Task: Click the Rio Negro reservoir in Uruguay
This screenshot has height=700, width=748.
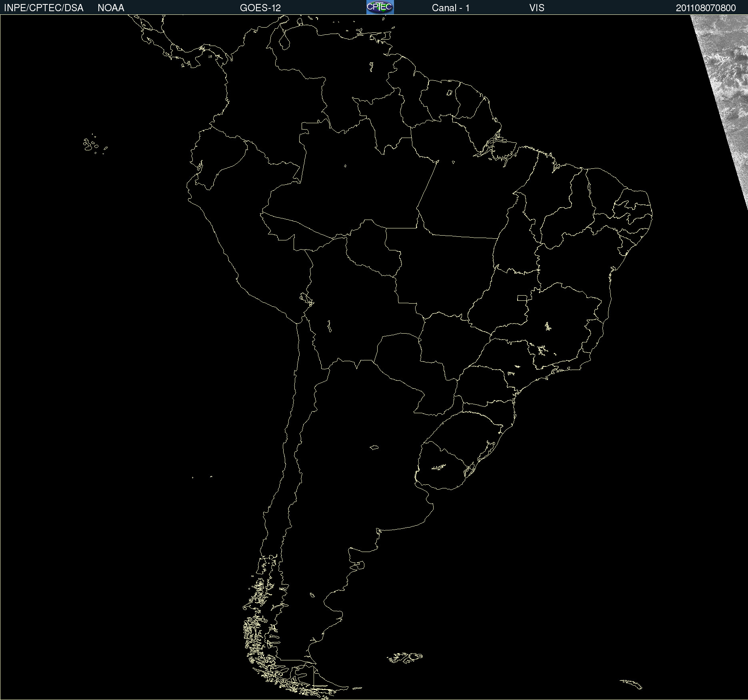Action: [438, 467]
